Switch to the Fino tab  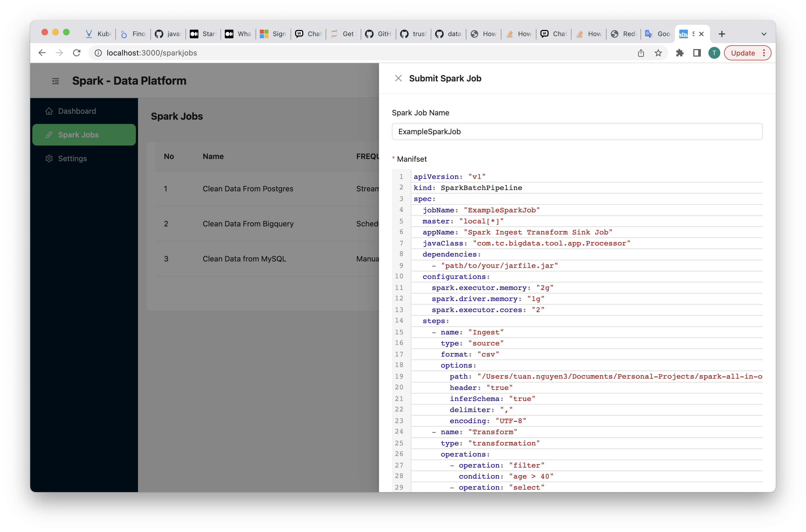(x=133, y=34)
